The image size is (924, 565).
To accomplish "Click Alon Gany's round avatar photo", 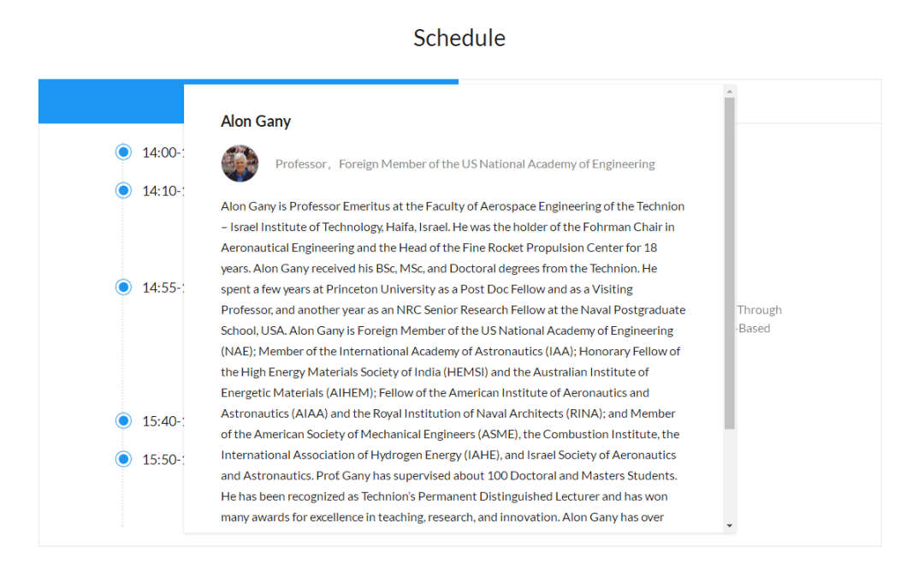I will (x=240, y=164).
